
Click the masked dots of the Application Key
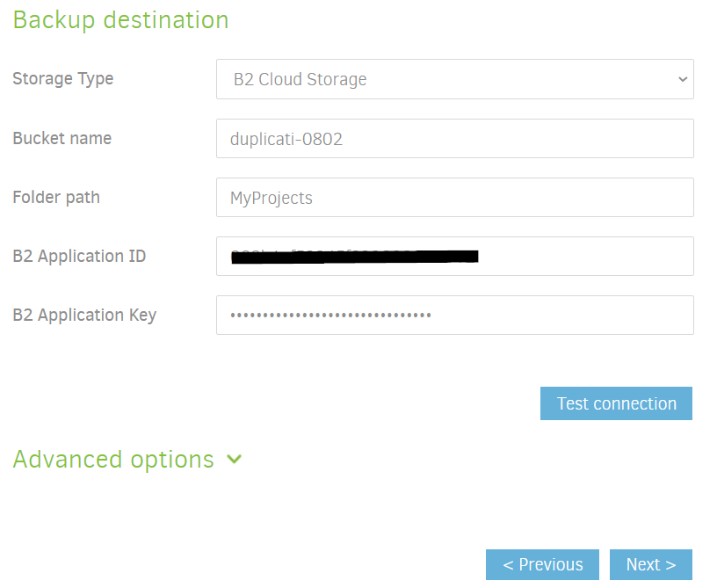(330, 315)
